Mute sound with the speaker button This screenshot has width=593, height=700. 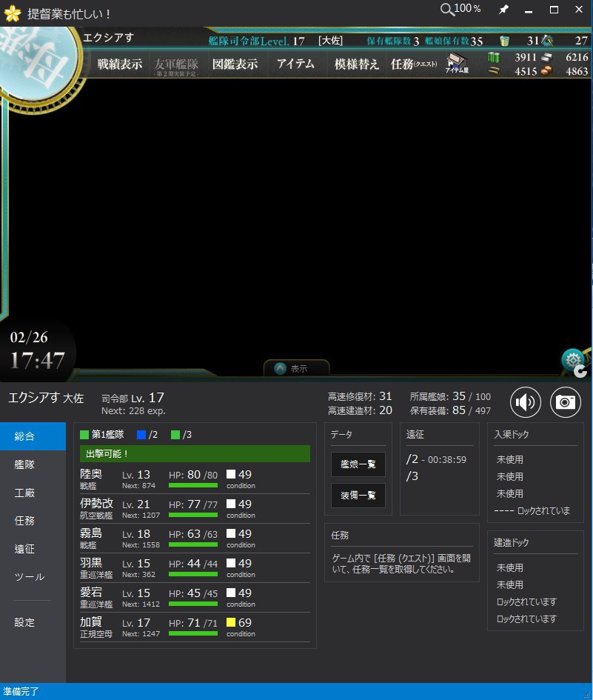point(525,401)
